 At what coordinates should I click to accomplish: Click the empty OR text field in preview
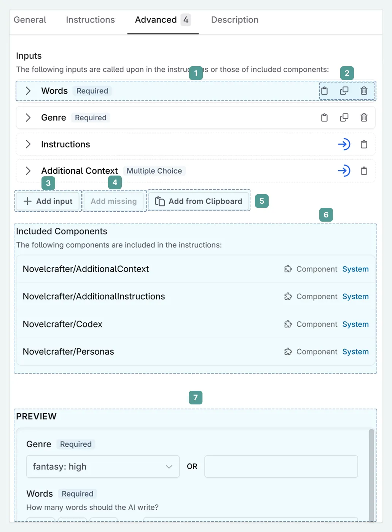280,466
